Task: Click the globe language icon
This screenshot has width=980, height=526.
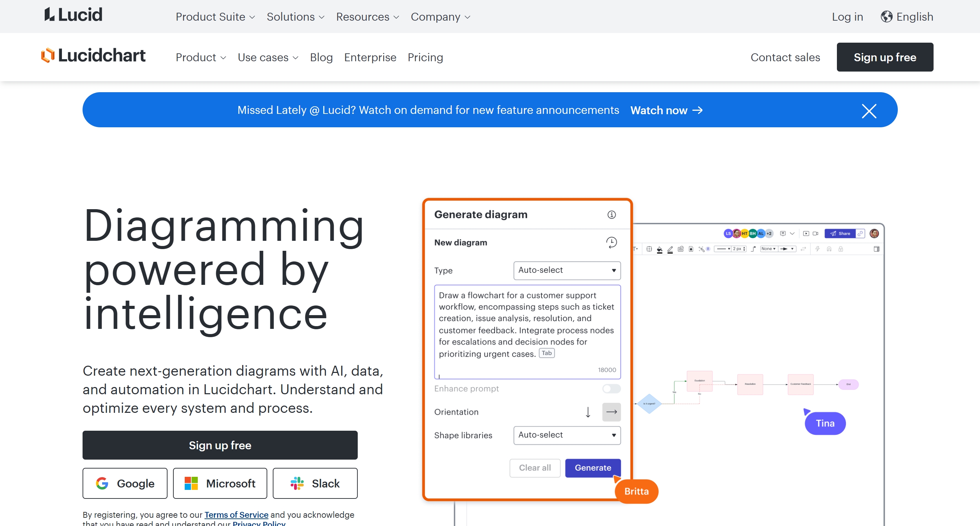Action: [x=886, y=17]
